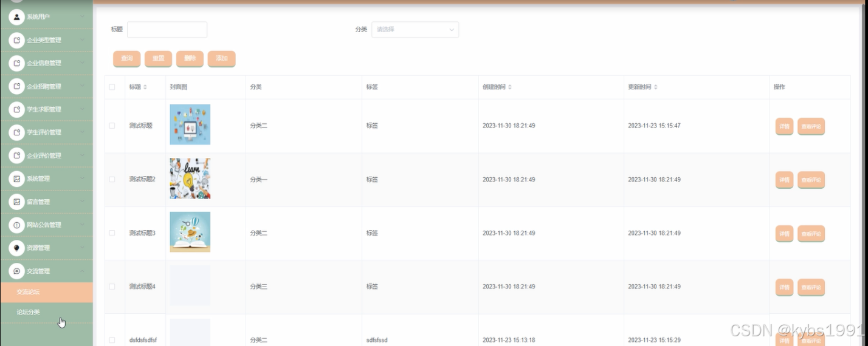This screenshot has height=346, width=868.
Task: Expand the 资源管理 menu chevron
Action: pyautogui.click(x=82, y=247)
